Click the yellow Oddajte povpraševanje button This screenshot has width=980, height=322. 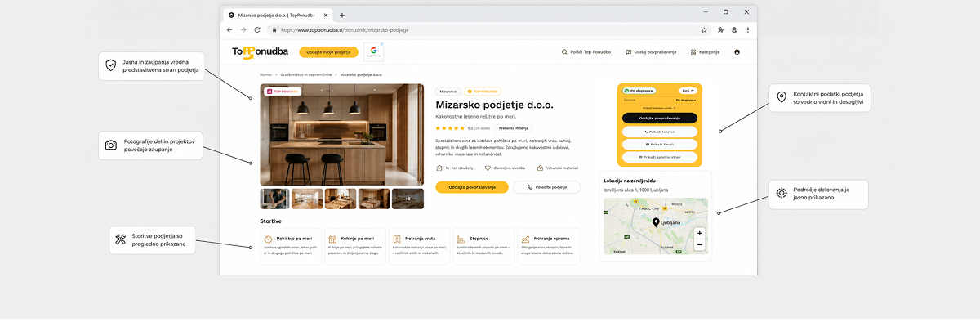[472, 187]
